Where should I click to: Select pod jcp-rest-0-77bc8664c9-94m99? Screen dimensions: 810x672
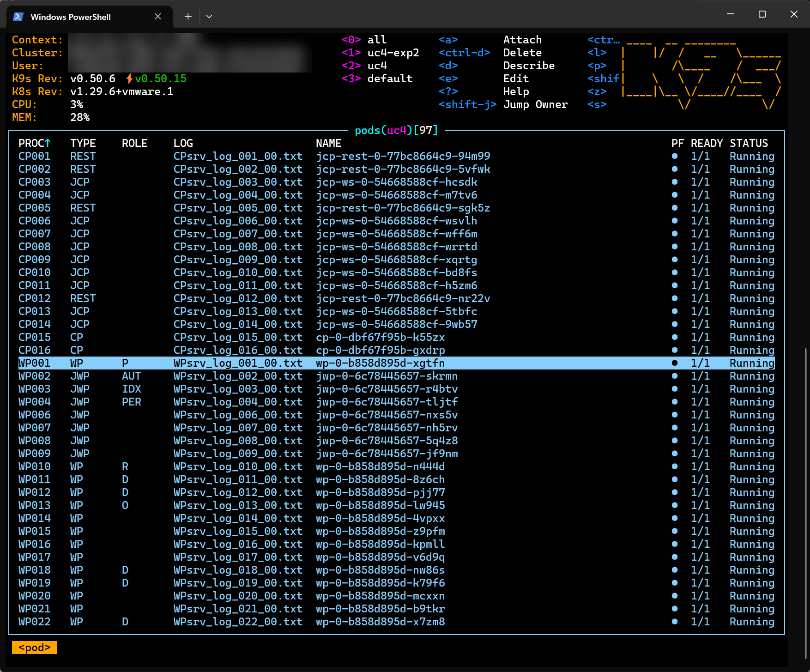pyautogui.click(x=403, y=156)
